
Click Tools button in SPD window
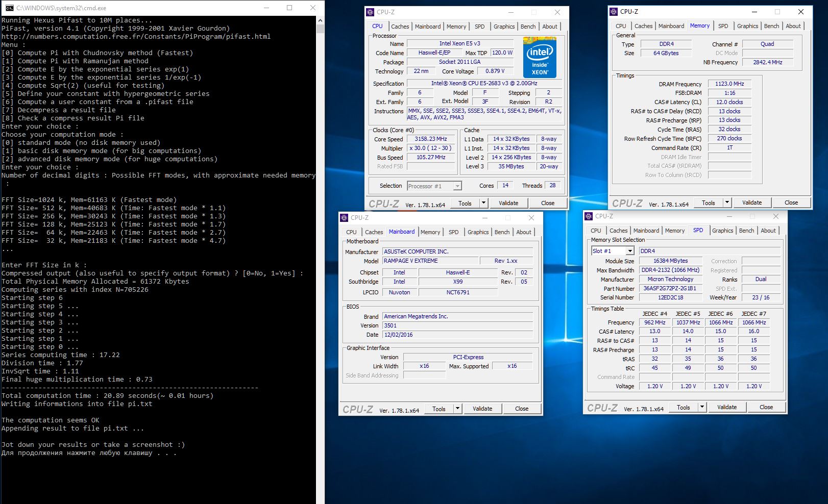point(684,407)
